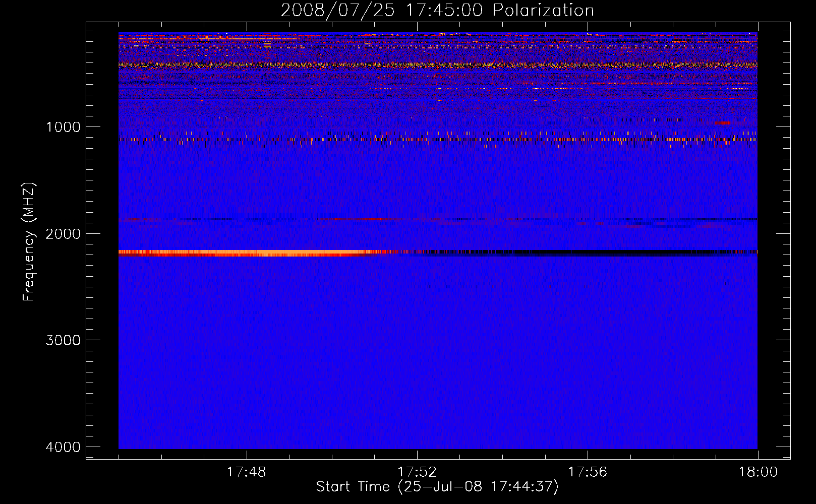Screen dimensions: 816x504
Task: Click the 17:56 time tick label
Action: pyautogui.click(x=588, y=472)
